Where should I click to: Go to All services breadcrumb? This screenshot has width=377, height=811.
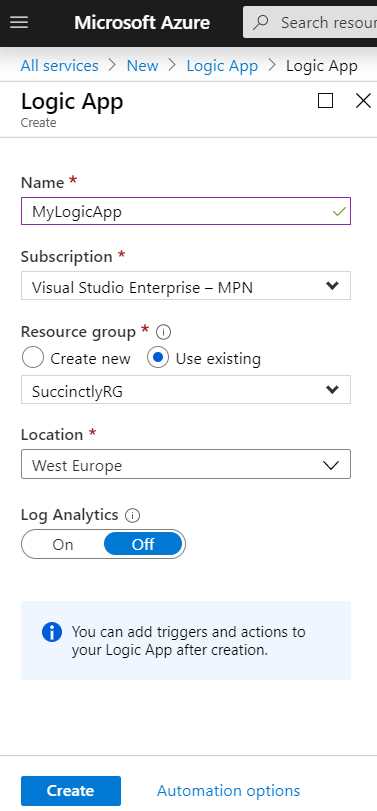coord(59,66)
